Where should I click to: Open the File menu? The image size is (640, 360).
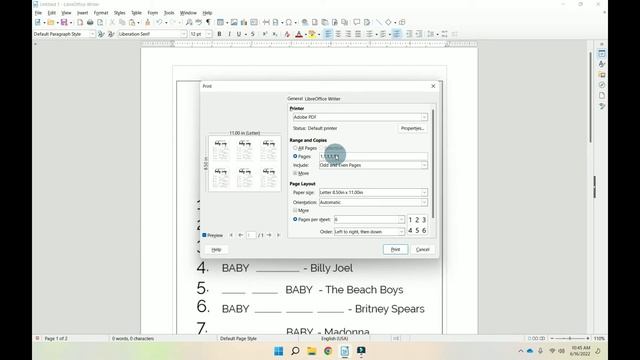[38, 13]
